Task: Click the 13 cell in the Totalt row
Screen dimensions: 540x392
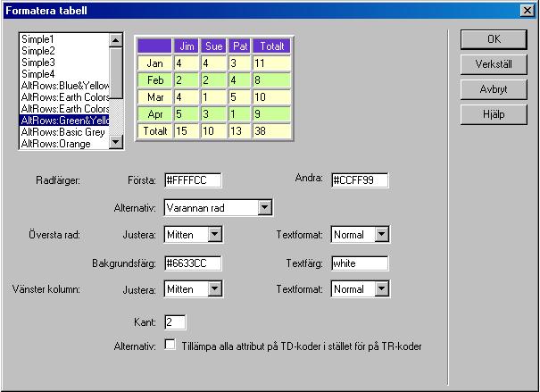Action: [x=240, y=131]
